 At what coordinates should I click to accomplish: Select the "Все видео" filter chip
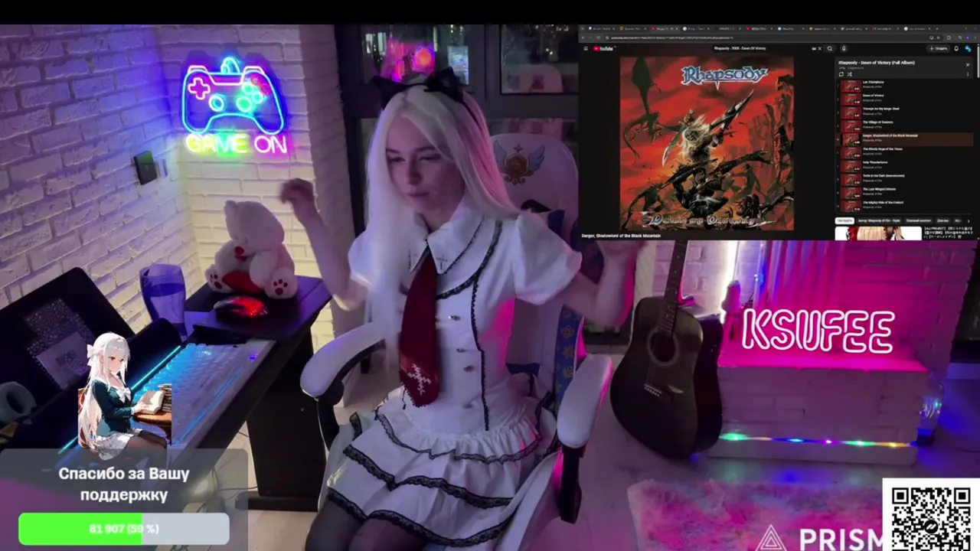pyautogui.click(x=844, y=220)
